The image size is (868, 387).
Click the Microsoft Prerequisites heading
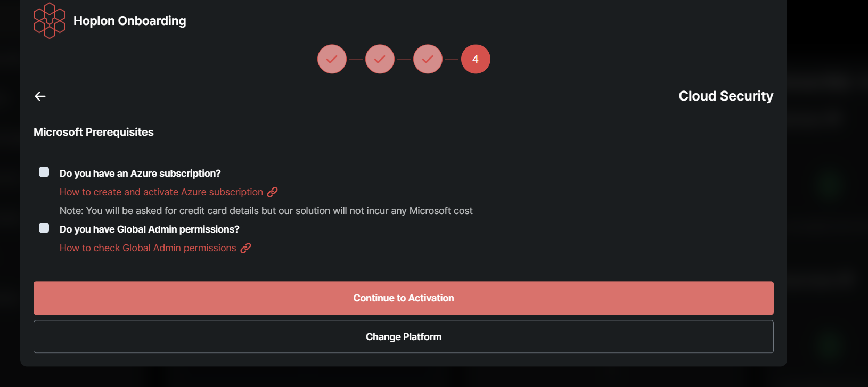(94, 132)
